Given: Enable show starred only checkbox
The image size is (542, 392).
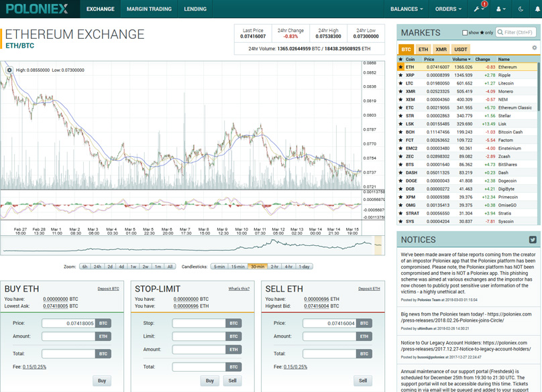Looking at the screenshot, I should tap(465, 32).
